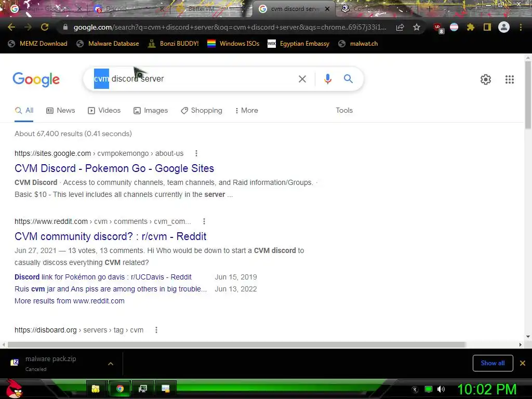Switch to the Videos results tab

(104, 111)
